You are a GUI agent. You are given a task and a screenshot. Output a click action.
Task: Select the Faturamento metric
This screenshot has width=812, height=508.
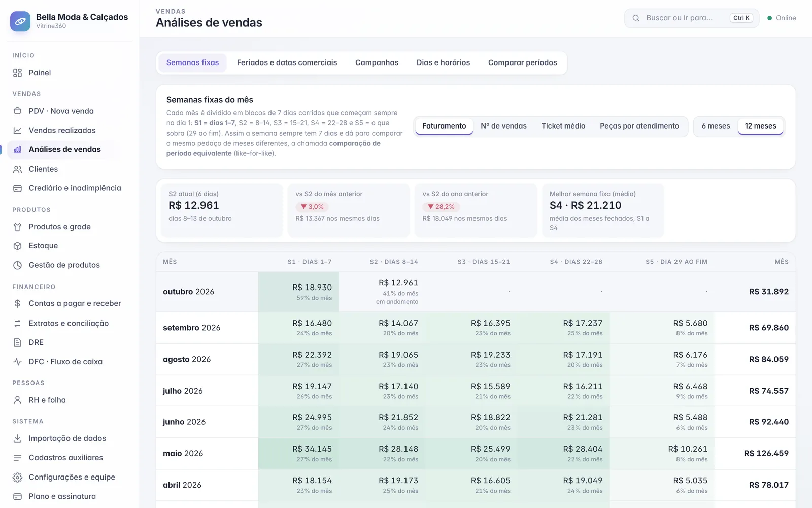tap(444, 126)
